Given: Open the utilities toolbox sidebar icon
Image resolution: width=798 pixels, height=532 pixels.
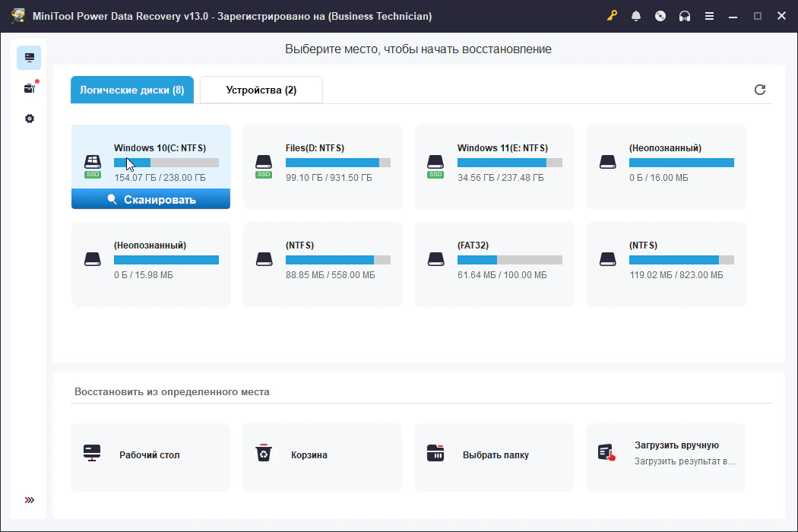Looking at the screenshot, I should point(30,88).
